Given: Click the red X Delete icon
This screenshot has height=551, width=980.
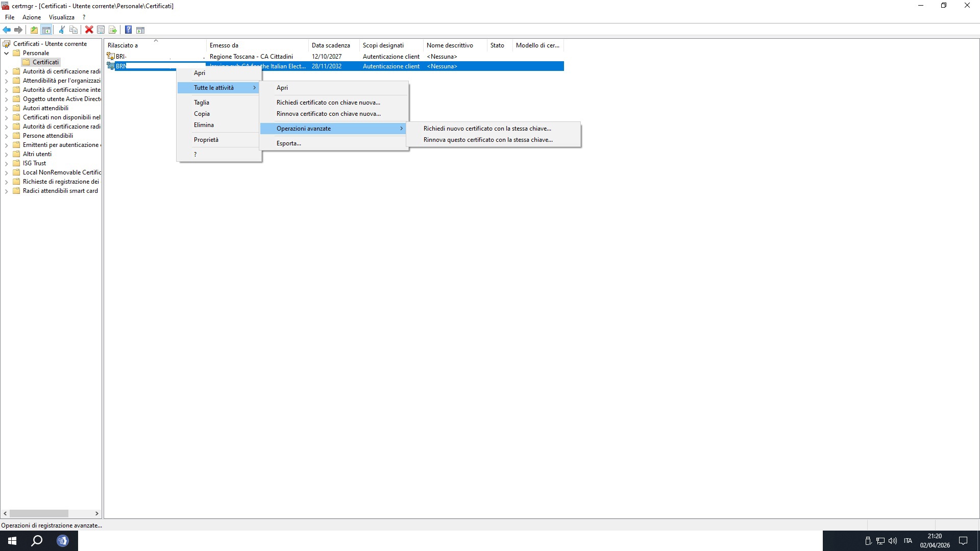Looking at the screenshot, I should [89, 30].
